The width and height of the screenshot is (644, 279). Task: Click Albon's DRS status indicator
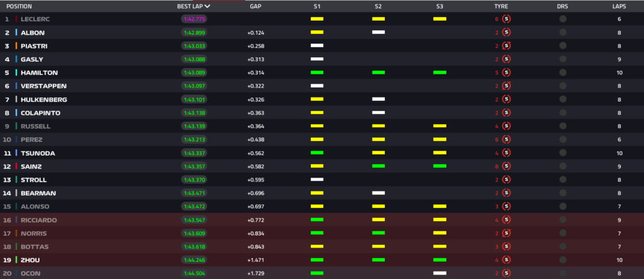point(562,32)
